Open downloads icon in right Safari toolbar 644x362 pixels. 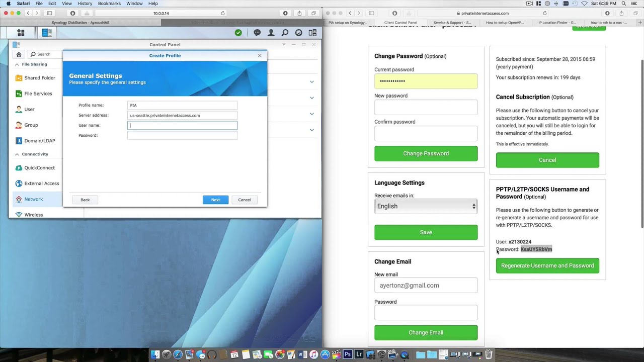(607, 13)
